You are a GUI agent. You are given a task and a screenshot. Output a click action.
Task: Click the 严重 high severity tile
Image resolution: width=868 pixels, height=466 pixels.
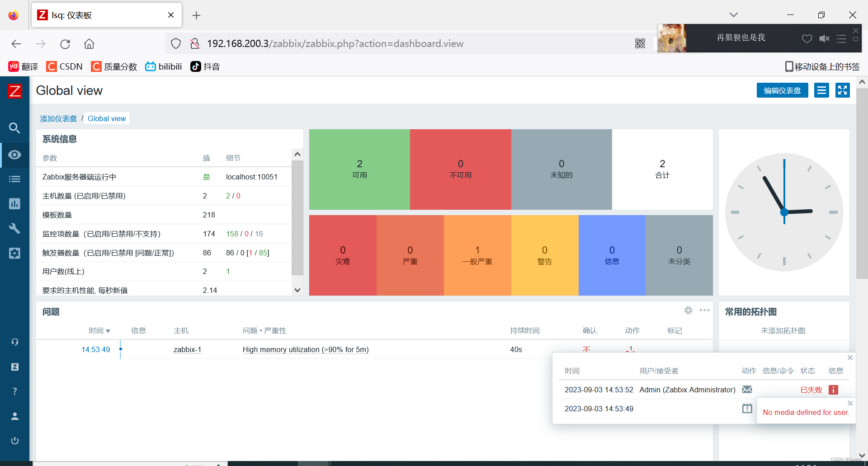[410, 255]
